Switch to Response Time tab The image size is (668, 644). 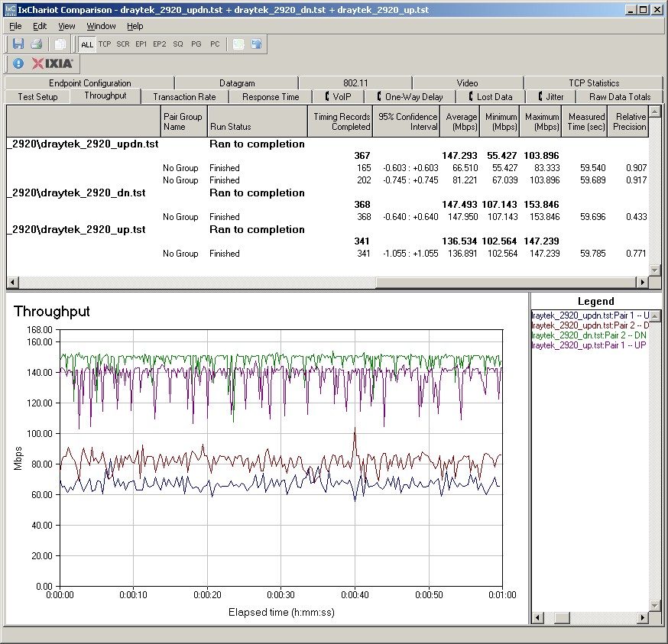coord(271,97)
